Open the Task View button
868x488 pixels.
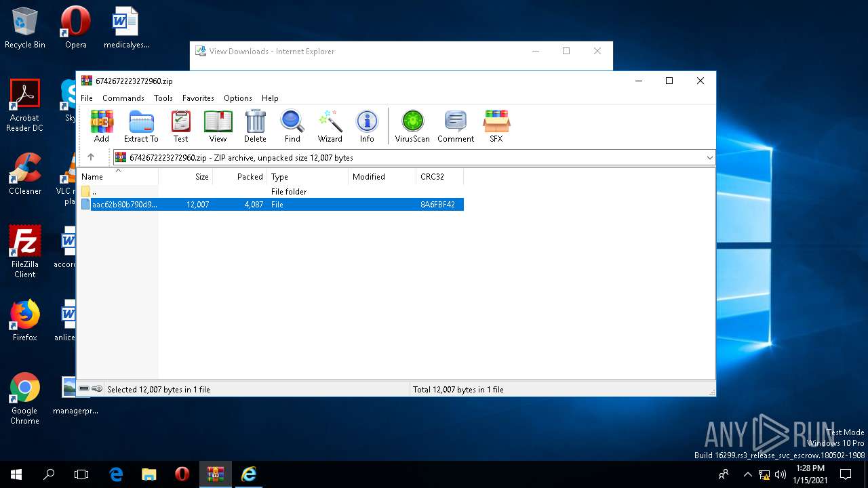tap(81, 474)
